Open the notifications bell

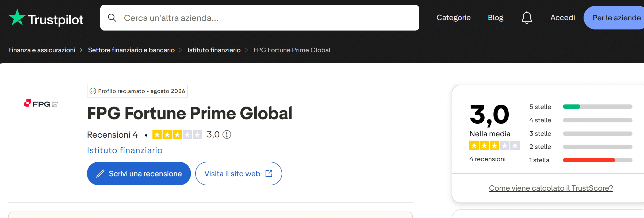(x=527, y=18)
